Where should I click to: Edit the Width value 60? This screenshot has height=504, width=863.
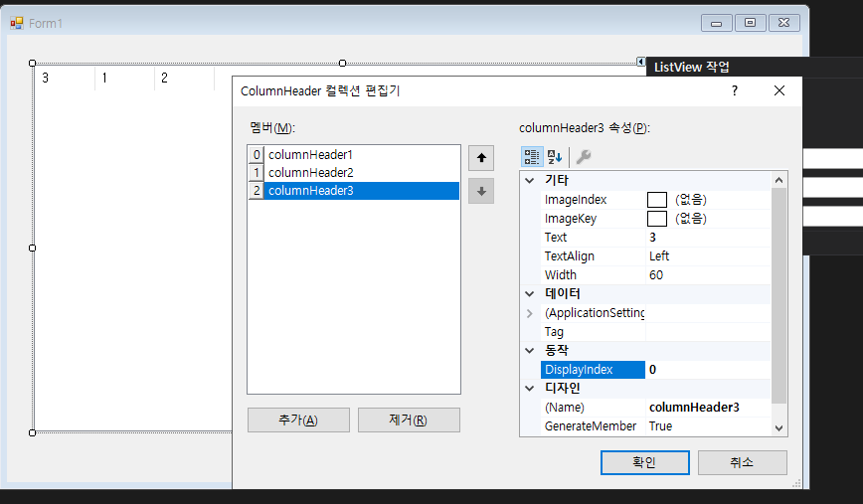(708, 275)
